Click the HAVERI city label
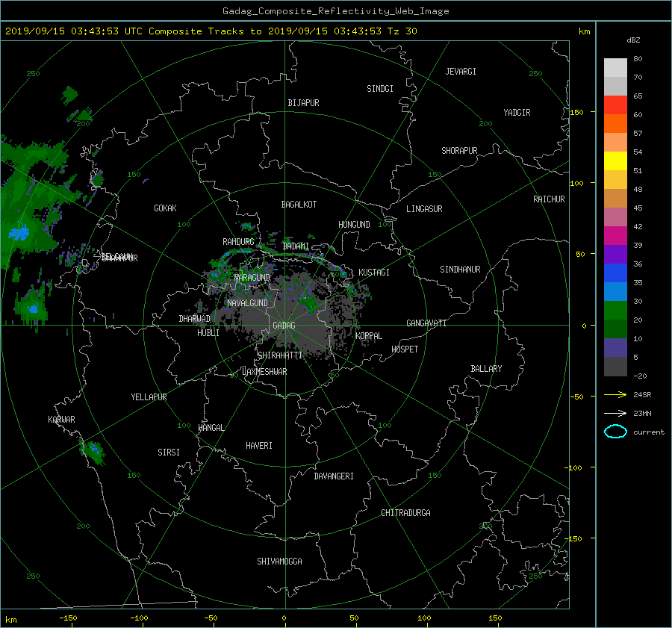The width and height of the screenshot is (672, 628). point(259,446)
